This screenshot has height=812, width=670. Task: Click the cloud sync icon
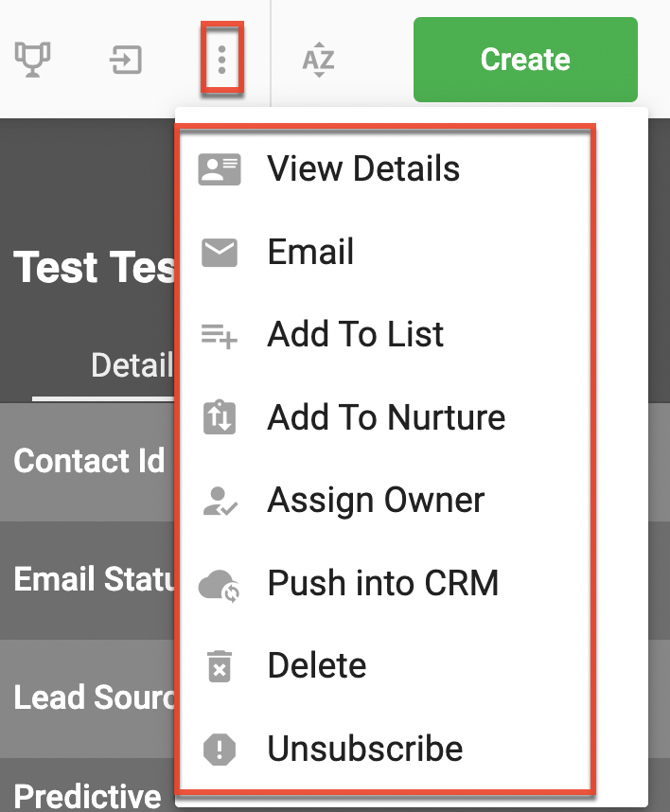[x=220, y=585]
